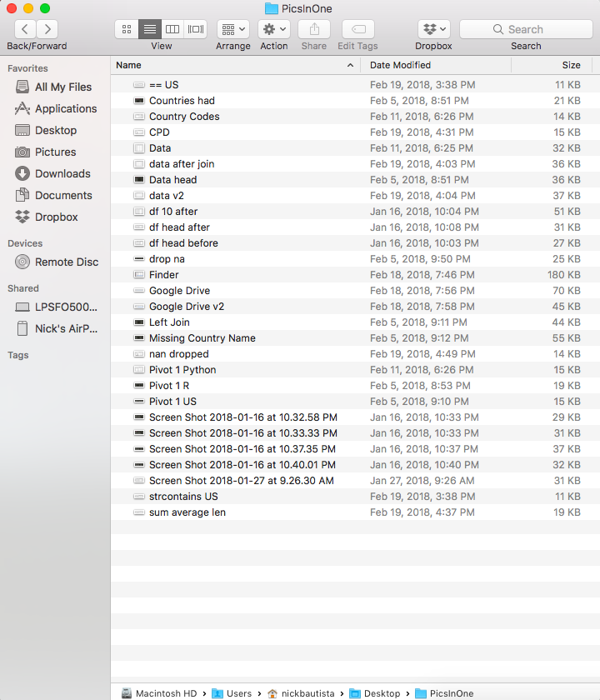Select the Google Drive v2 file
Viewport: 600px width, 700px height.
click(x=187, y=307)
